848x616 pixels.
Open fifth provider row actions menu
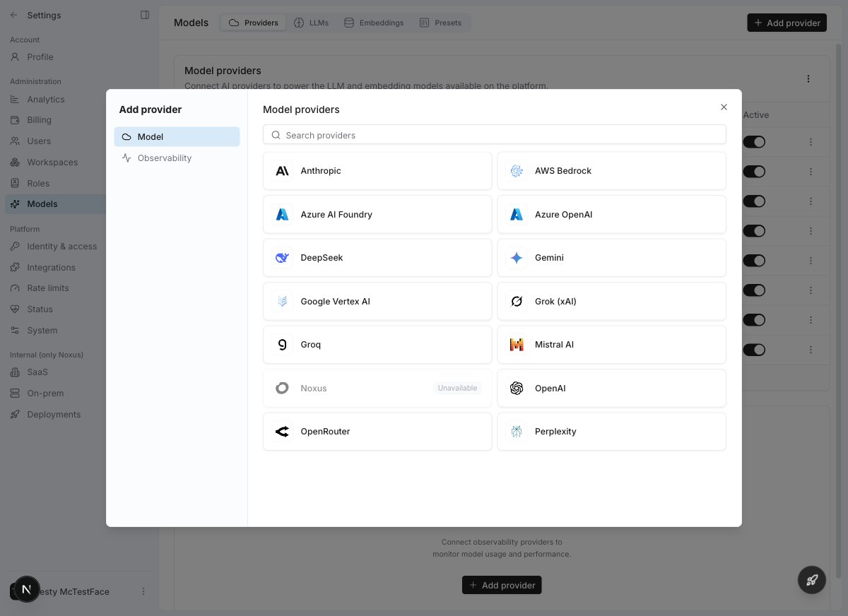[811, 261]
